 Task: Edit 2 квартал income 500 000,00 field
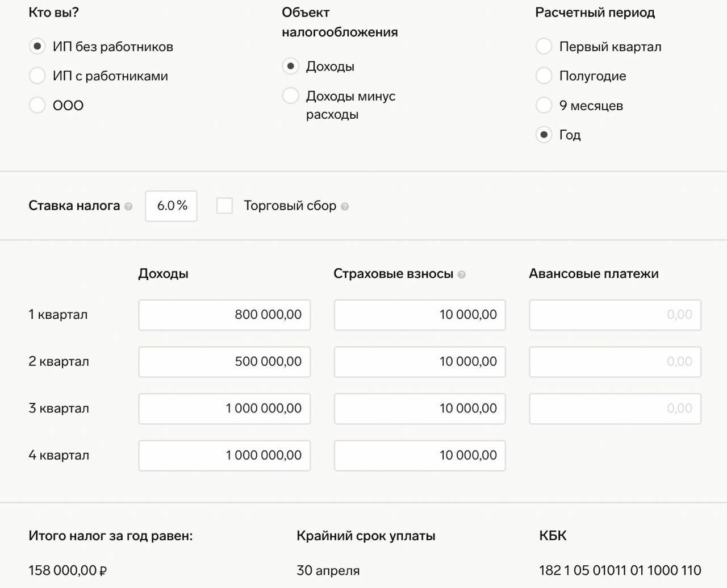224,361
